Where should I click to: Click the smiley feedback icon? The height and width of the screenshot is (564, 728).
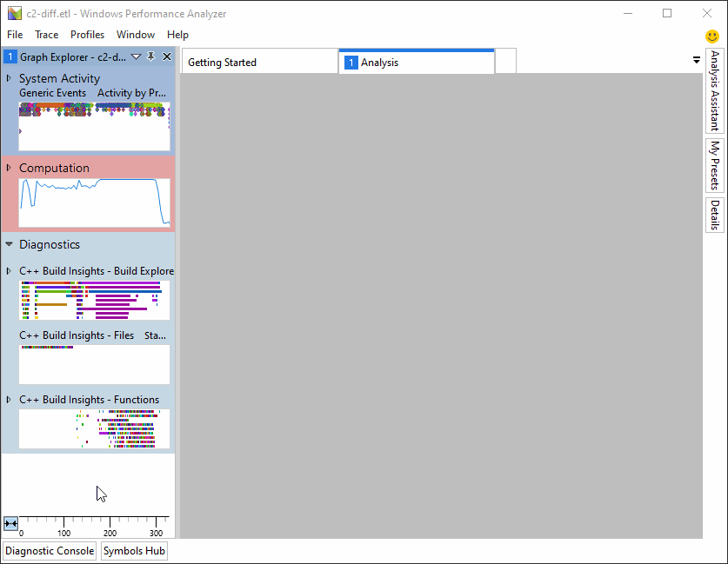click(x=711, y=36)
